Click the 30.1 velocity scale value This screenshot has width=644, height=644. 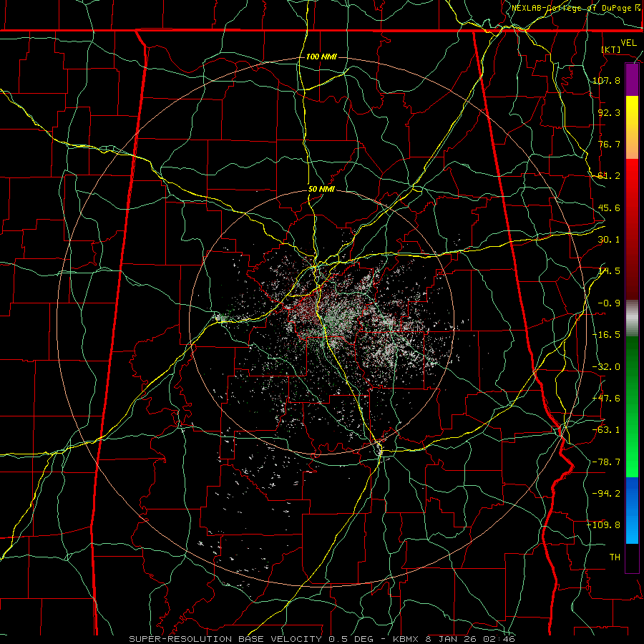(x=609, y=240)
